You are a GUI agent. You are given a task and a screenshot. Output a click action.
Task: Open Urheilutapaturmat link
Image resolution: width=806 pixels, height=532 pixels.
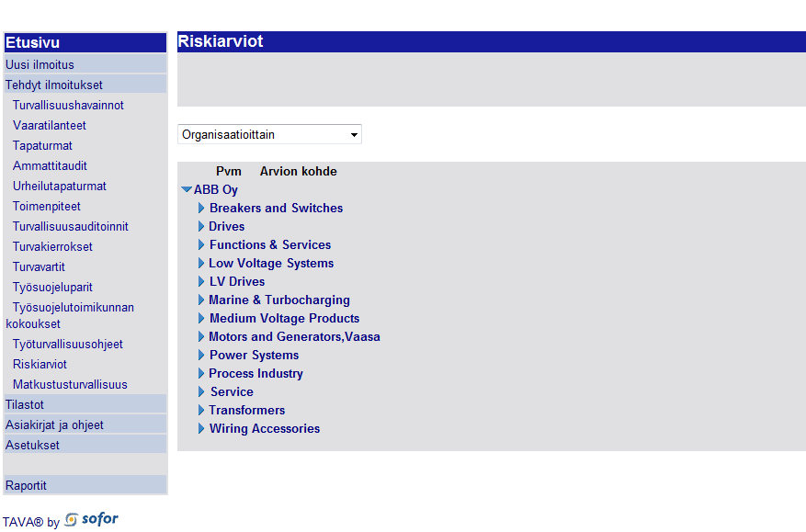60,187
